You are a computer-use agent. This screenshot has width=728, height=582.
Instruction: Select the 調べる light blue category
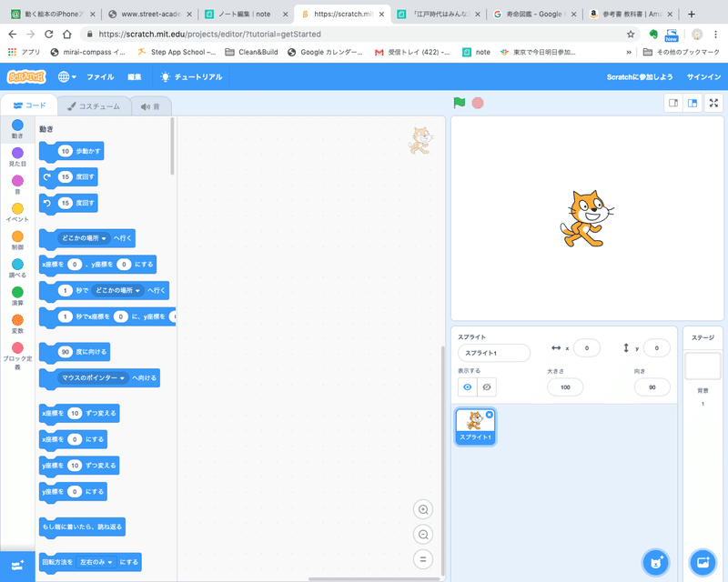[x=17, y=267]
